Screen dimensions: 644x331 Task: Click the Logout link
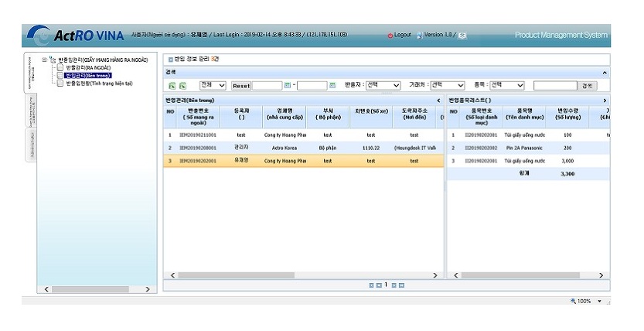click(x=403, y=35)
